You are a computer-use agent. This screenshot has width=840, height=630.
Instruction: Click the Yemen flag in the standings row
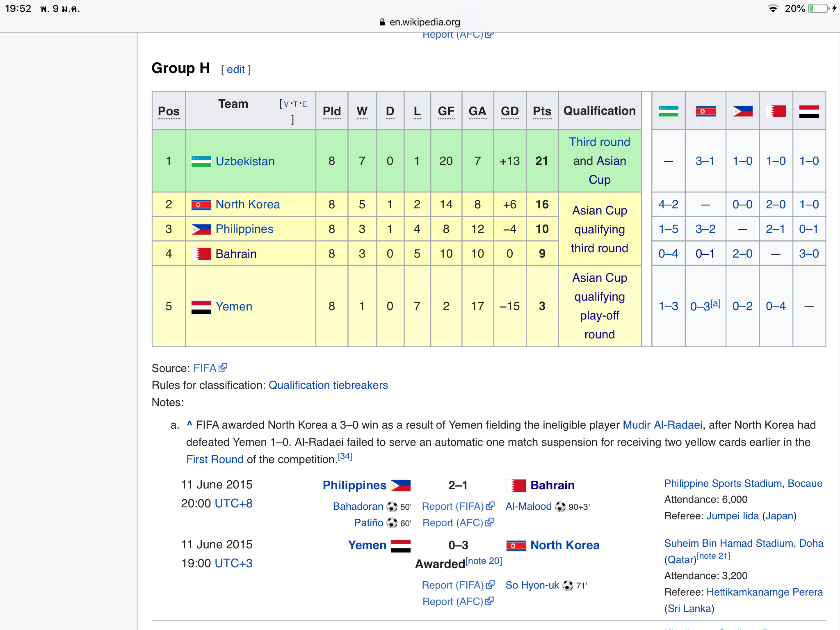click(201, 307)
